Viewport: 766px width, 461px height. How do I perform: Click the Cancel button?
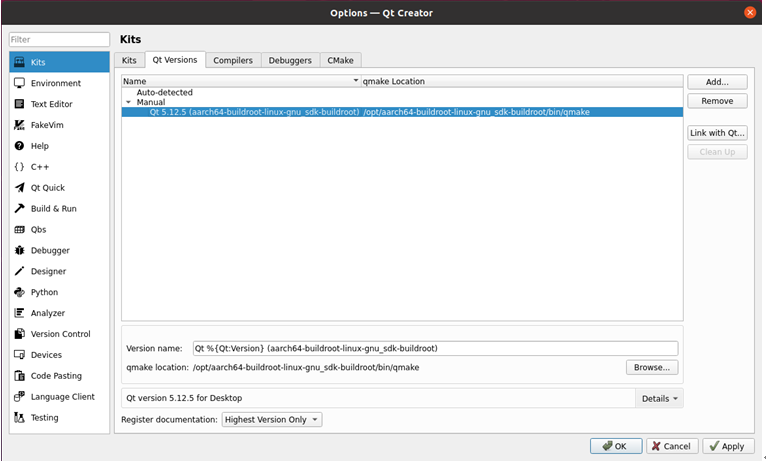672,446
